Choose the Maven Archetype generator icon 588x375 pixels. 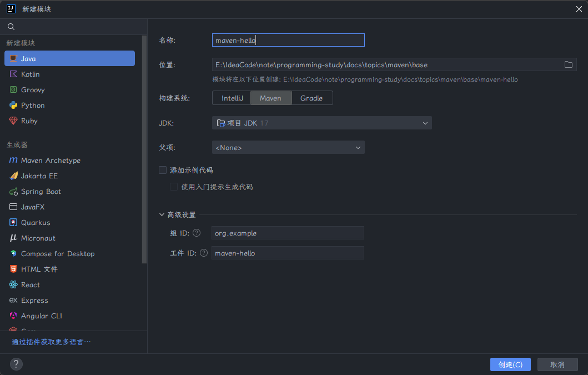13,160
